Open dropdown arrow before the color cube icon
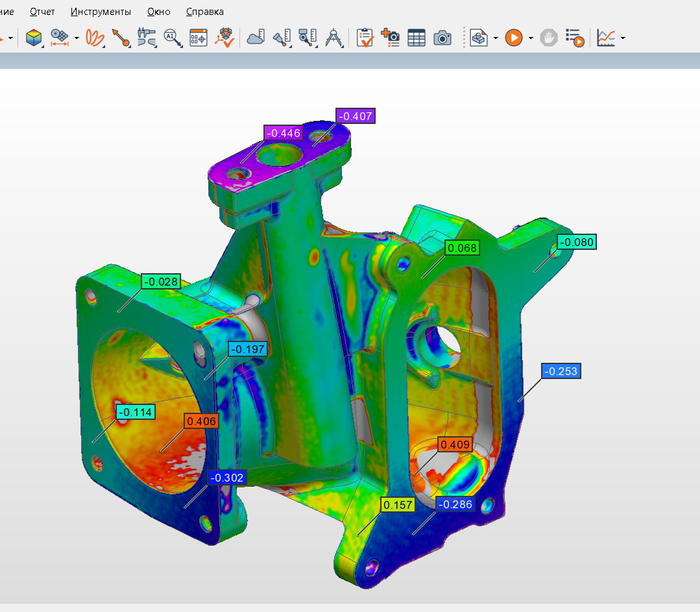This screenshot has height=612, width=700. [11, 38]
